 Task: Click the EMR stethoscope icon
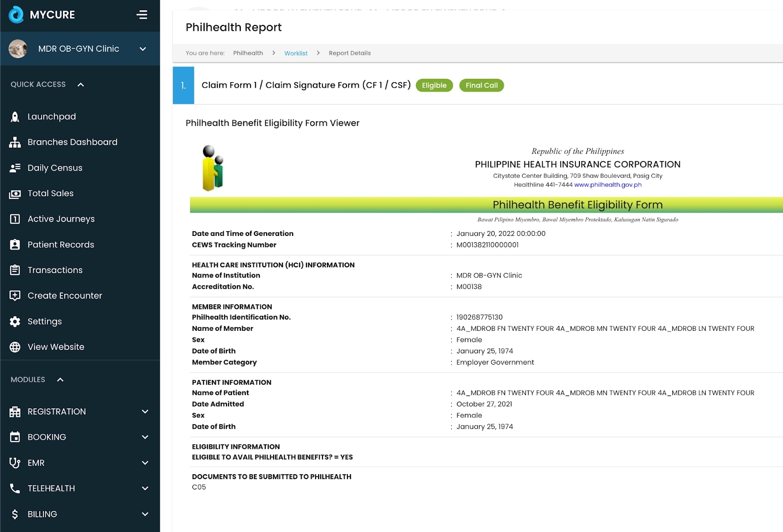[15, 463]
